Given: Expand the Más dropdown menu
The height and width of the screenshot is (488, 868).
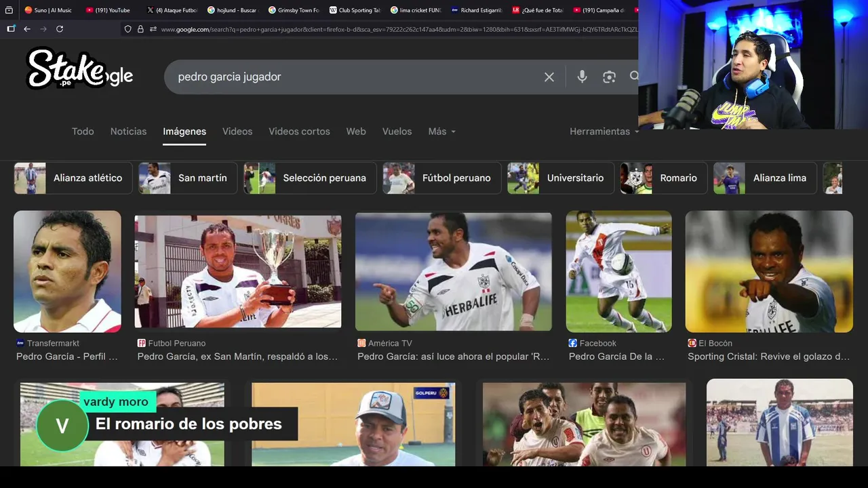Looking at the screenshot, I should [441, 131].
